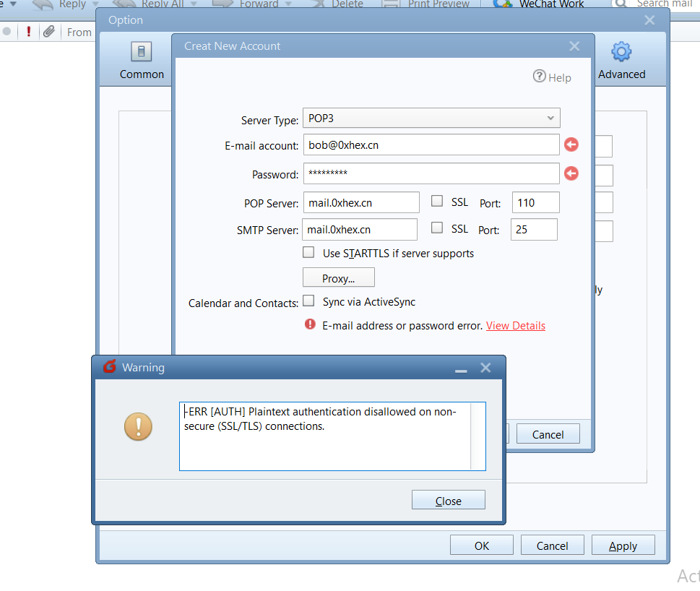
Task: Tick the Sync via ActiveSync checkbox
Action: 308,301
